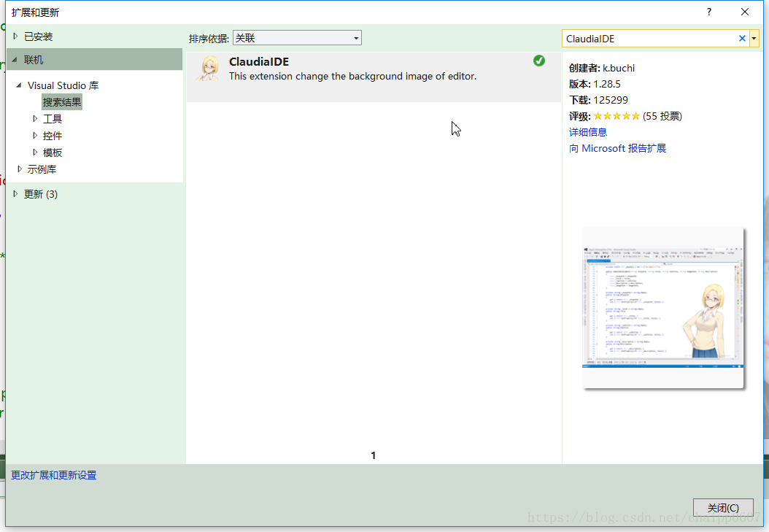This screenshot has width=769, height=532.
Task: Click the 排序依据 label
Action: (209, 39)
